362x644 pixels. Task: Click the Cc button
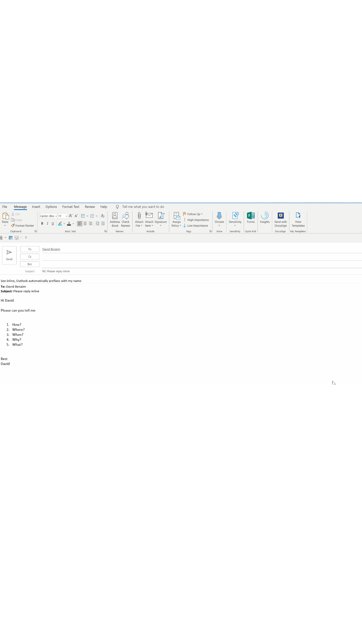click(30, 257)
